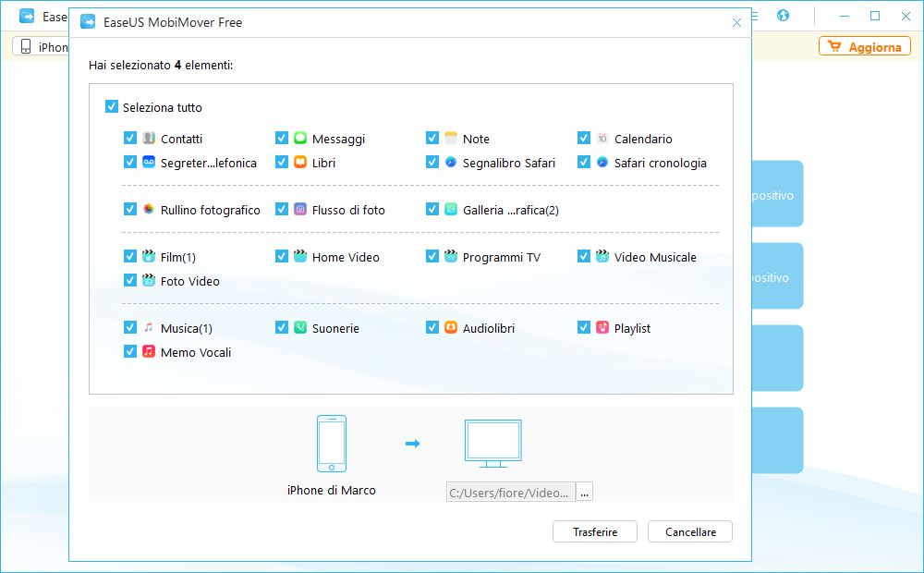Click the Safari cronologia icon
The image size is (924, 573).
click(x=602, y=162)
